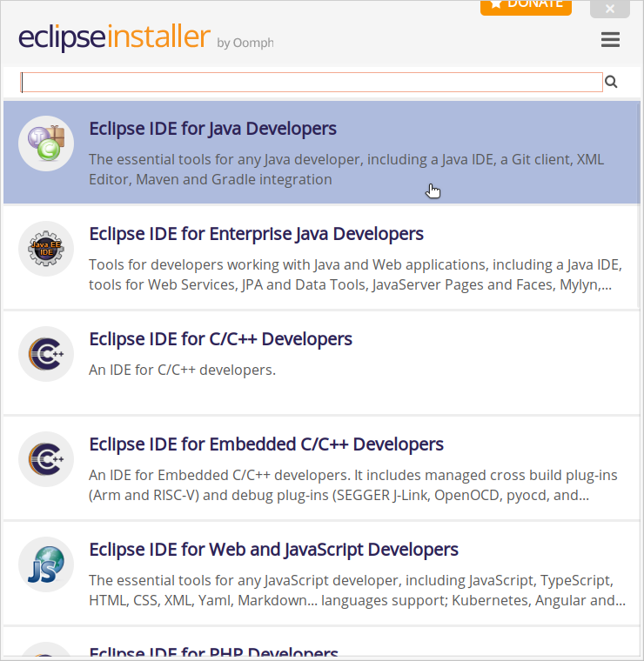Screen dimensions: 644x661
Task: Select Eclipse IDE for Enterprise Java Developers title
Action: click(x=256, y=234)
